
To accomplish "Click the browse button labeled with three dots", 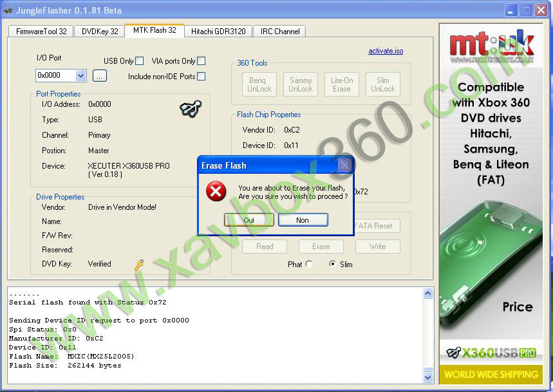I will pos(100,76).
